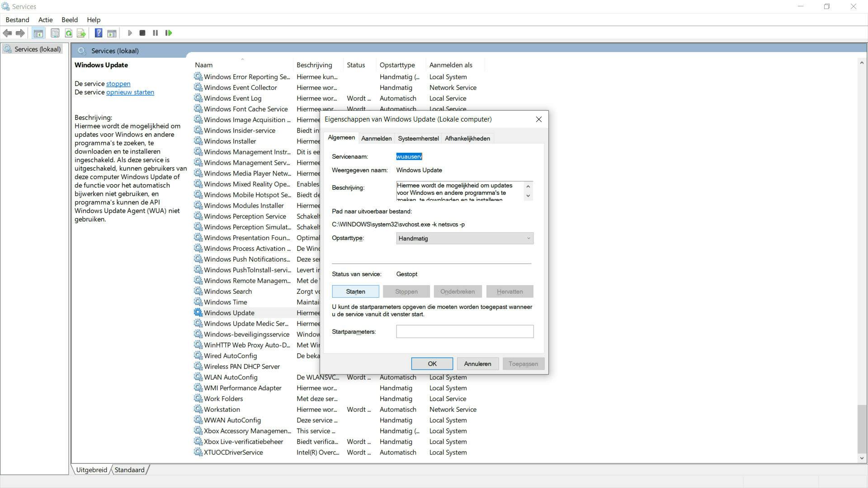Click the Pause Service toolbar icon

pyautogui.click(x=155, y=33)
